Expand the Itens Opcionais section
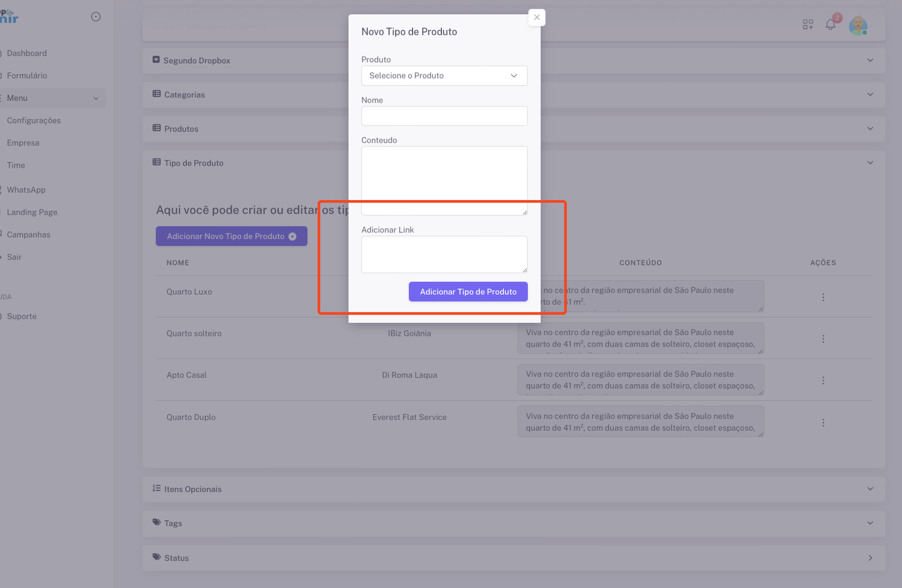 click(x=870, y=489)
